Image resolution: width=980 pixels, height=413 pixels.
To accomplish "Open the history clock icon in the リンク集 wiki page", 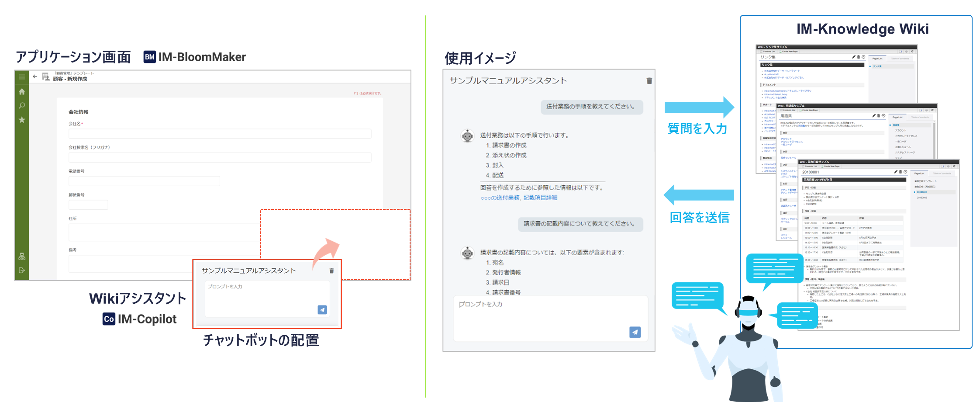I will pyautogui.click(x=863, y=57).
